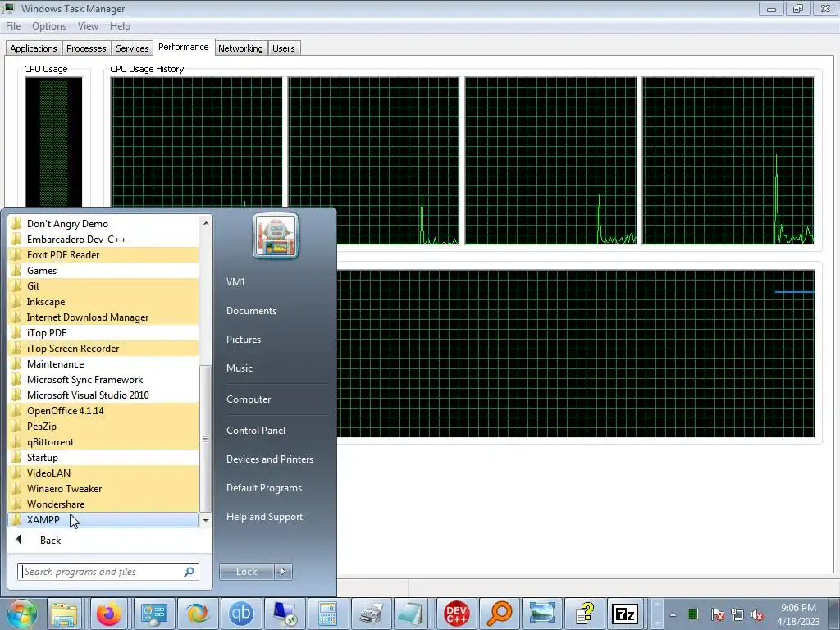
Task: Click the scroll-down arrow in programs list
Action: 206,521
